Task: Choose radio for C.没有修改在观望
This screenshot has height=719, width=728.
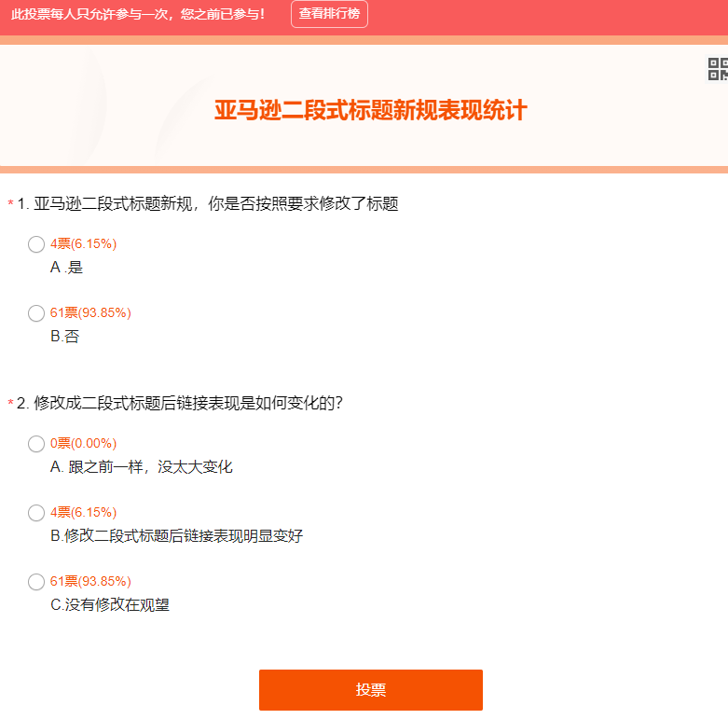Action: 36,582
